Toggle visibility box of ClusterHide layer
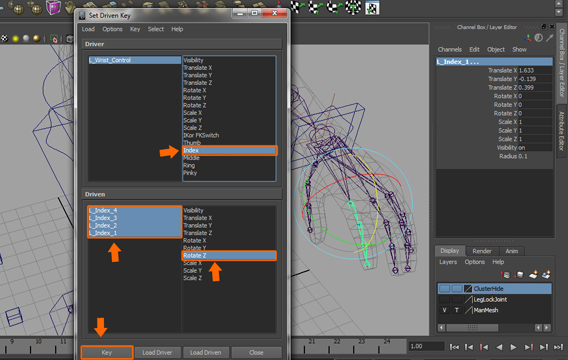The height and width of the screenshot is (360, 568). pos(444,289)
